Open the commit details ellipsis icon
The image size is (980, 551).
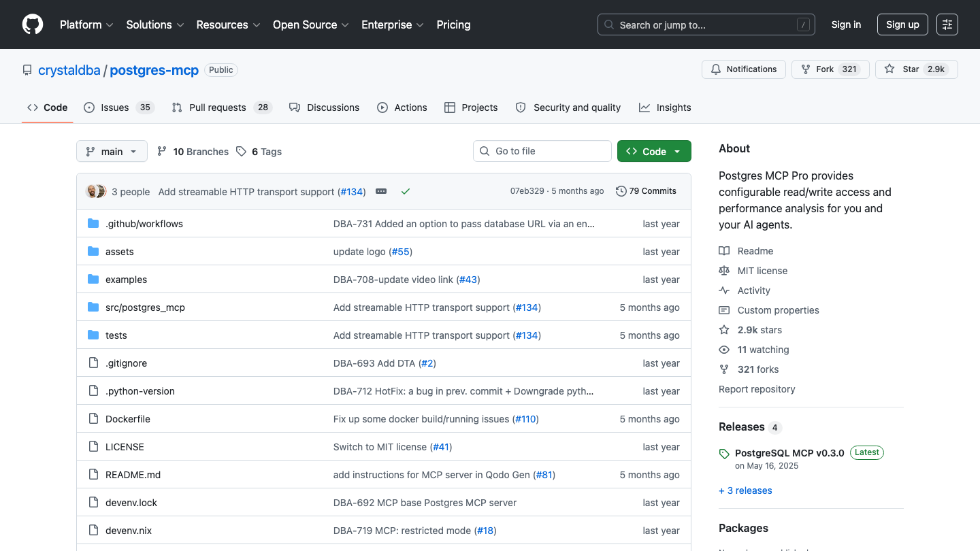(x=381, y=191)
